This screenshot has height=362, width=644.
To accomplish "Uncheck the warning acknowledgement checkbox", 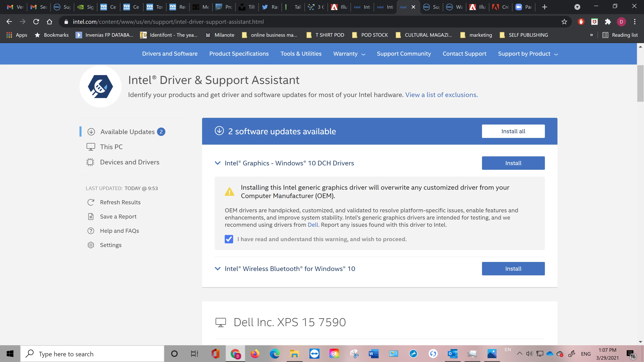I will point(229,239).
